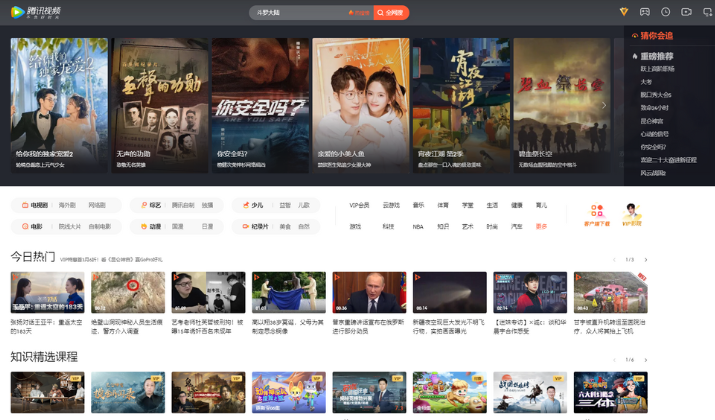Play the helicopter rescue hot video

click(611, 292)
